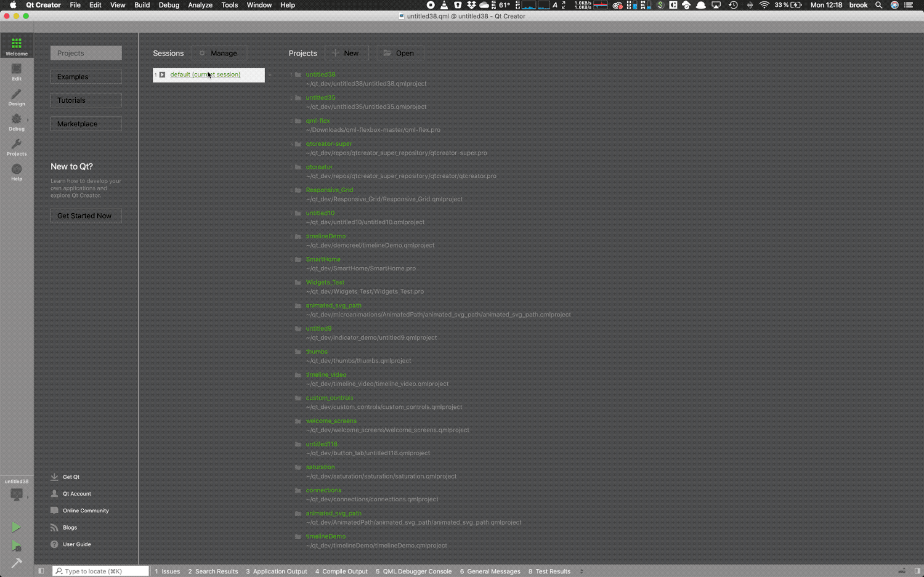Click the User Guide question-mark icon
Viewport: 924px width, 577px height.
[x=54, y=544]
